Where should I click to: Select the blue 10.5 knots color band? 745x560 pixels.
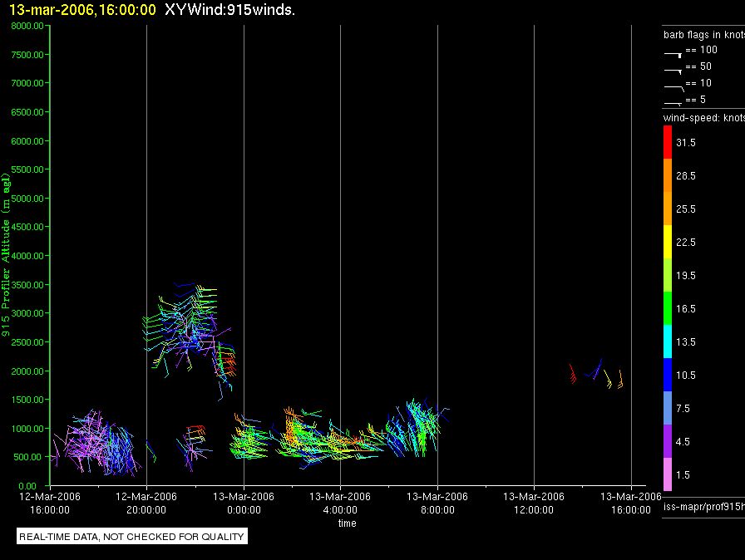(x=668, y=375)
